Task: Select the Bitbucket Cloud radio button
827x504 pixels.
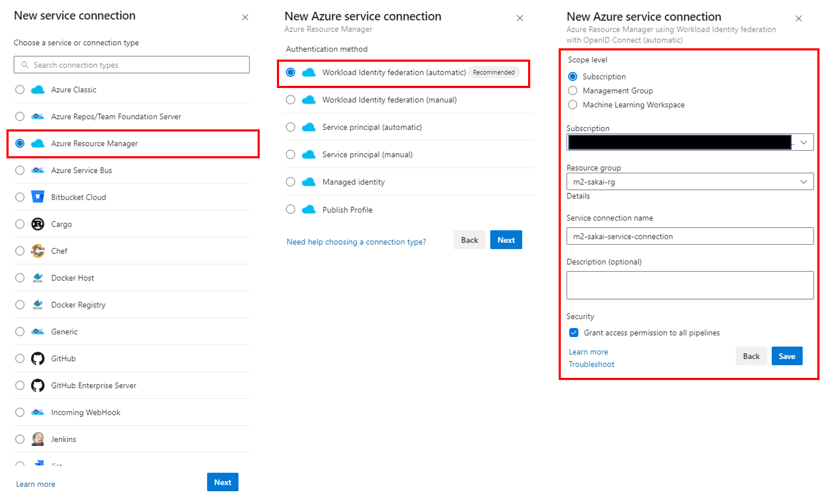Action: tap(20, 197)
